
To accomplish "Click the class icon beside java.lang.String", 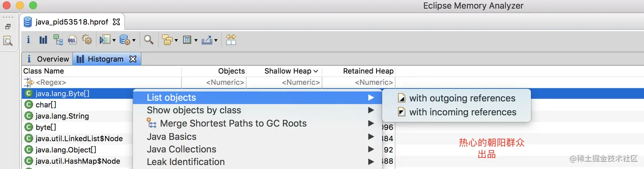I will (29, 116).
